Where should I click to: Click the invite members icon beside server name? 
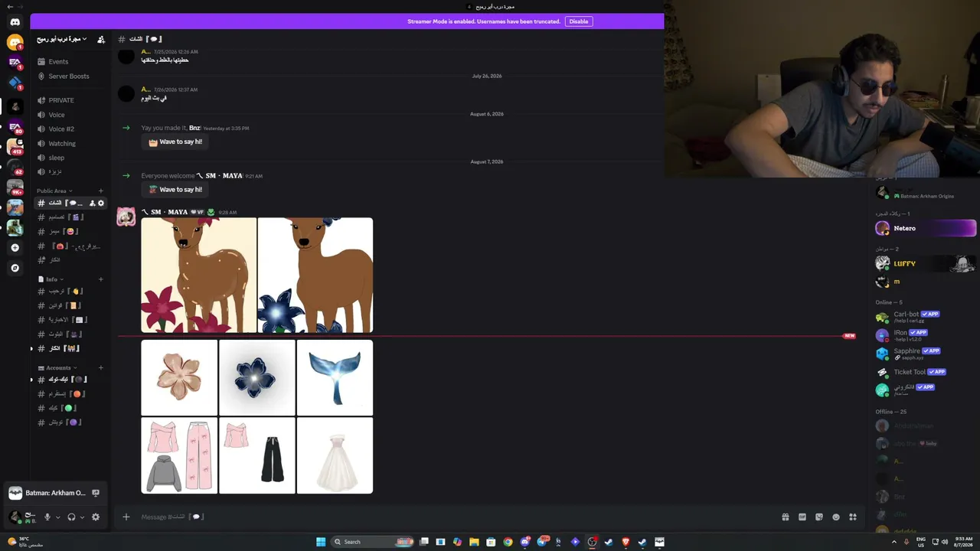pyautogui.click(x=101, y=39)
